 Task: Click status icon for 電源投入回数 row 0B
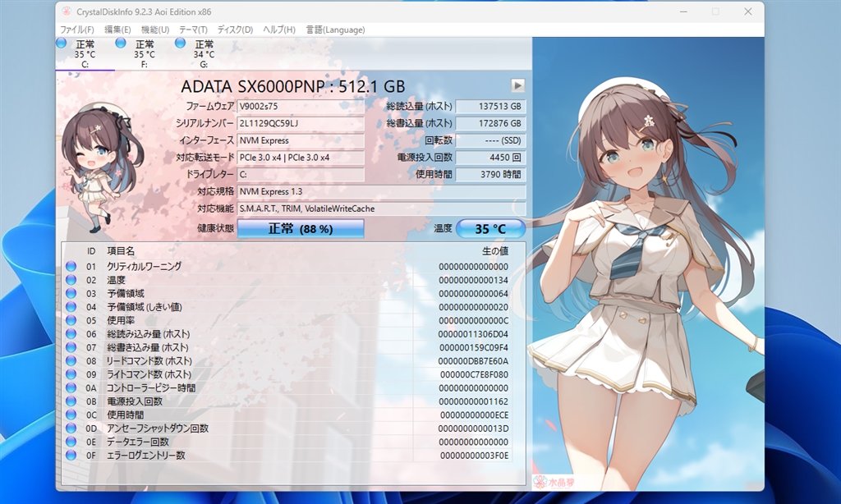71,401
